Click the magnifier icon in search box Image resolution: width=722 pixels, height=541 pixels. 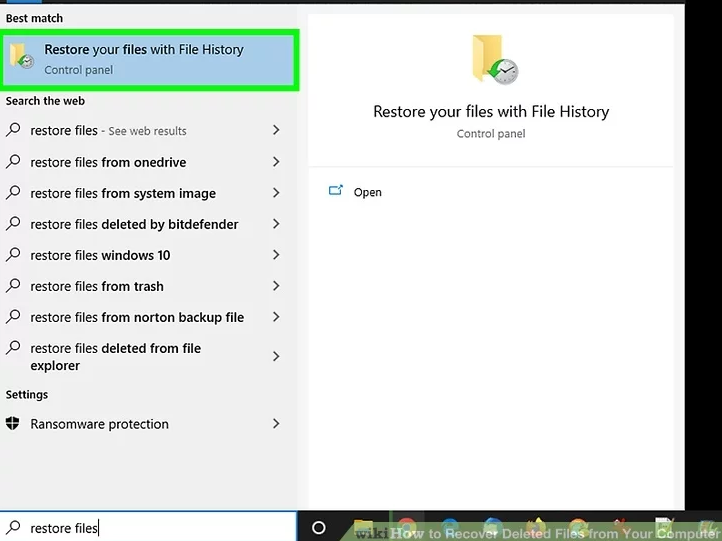pyautogui.click(x=14, y=528)
